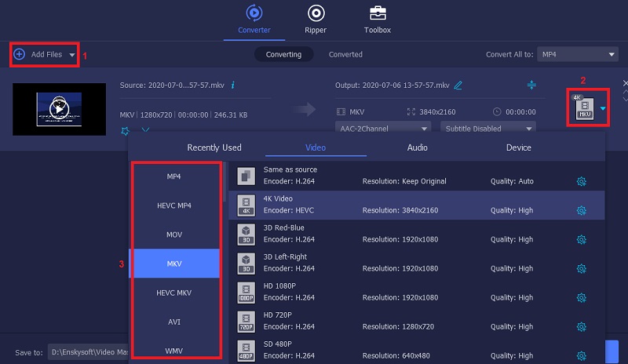Select the 3D Red-Blue preset
Viewport: 628px width, 364px height.
[x=417, y=234]
